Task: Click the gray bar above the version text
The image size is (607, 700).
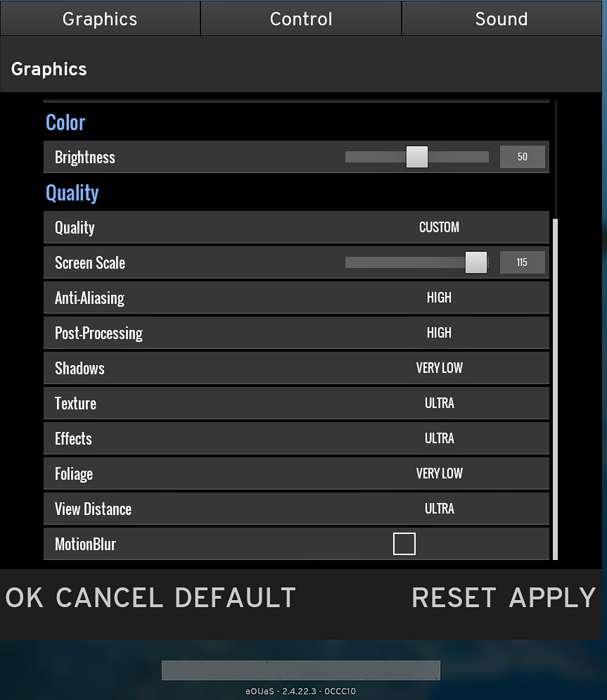Action: click(301, 670)
